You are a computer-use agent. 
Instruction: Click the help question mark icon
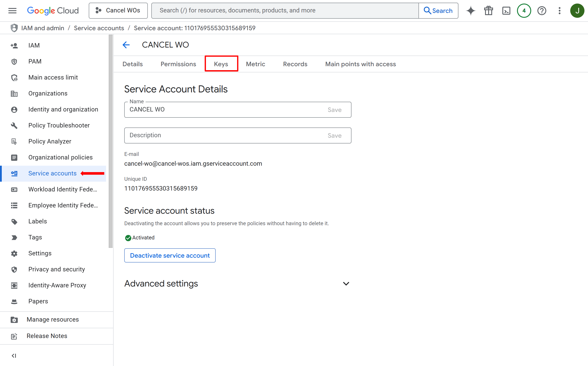coord(542,11)
